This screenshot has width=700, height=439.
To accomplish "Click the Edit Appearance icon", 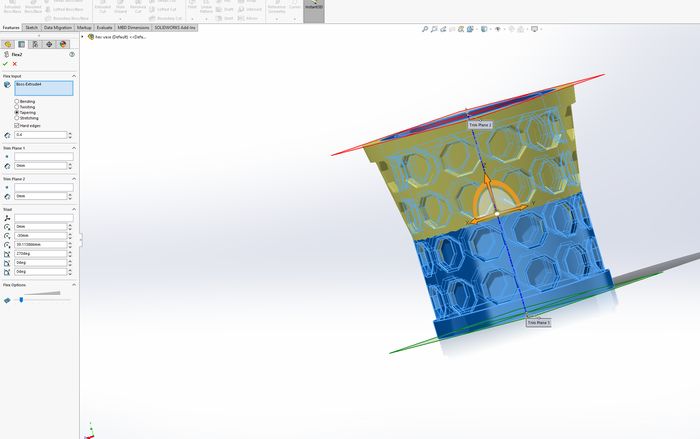I will [x=512, y=29].
